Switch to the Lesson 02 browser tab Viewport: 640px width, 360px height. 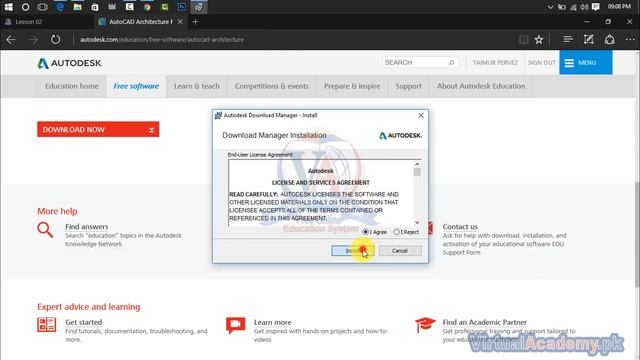(47, 22)
